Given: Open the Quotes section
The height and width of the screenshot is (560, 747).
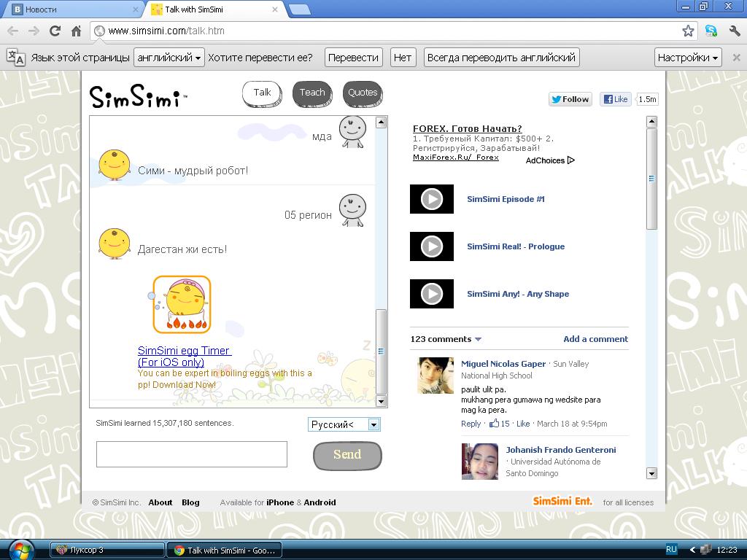Looking at the screenshot, I should (x=363, y=94).
